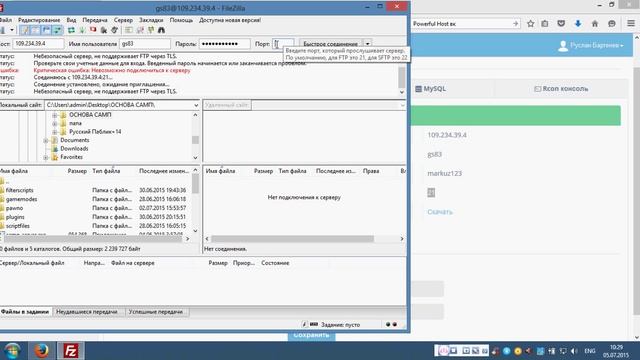Screen dimensions: 640x360
Task: Click the browser bookmark star icon
Action: click(530, 24)
